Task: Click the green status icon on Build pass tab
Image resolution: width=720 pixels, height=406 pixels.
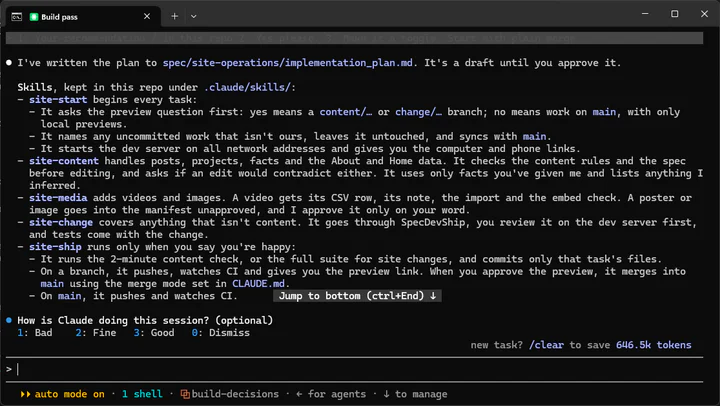Action: [x=34, y=17]
